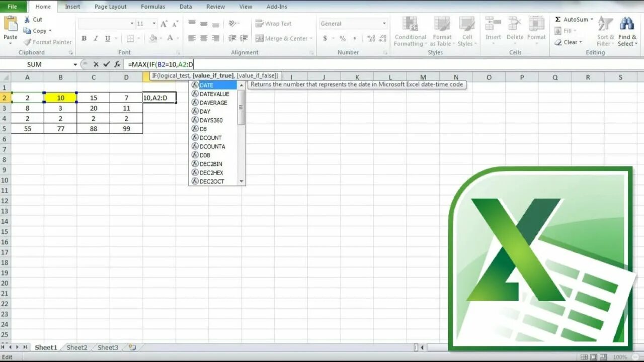Click the Accounting dollar format icon
The width and height of the screenshot is (644, 362).
[325, 39]
